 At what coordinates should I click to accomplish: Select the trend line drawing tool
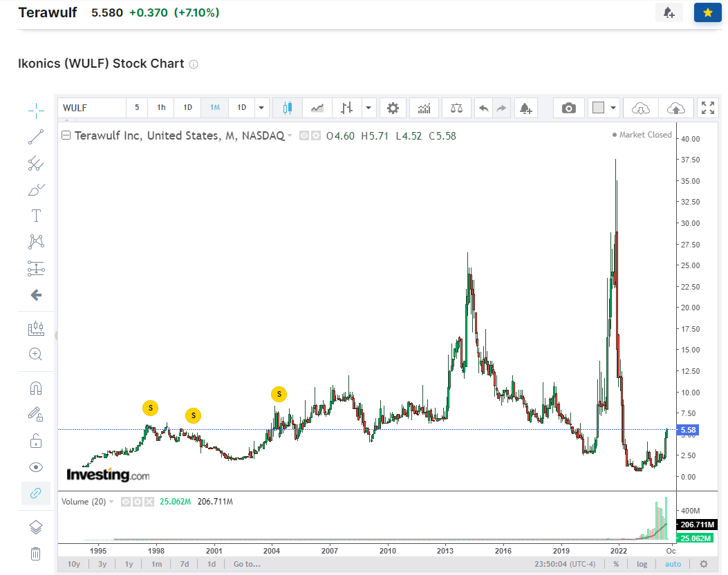[x=36, y=137]
